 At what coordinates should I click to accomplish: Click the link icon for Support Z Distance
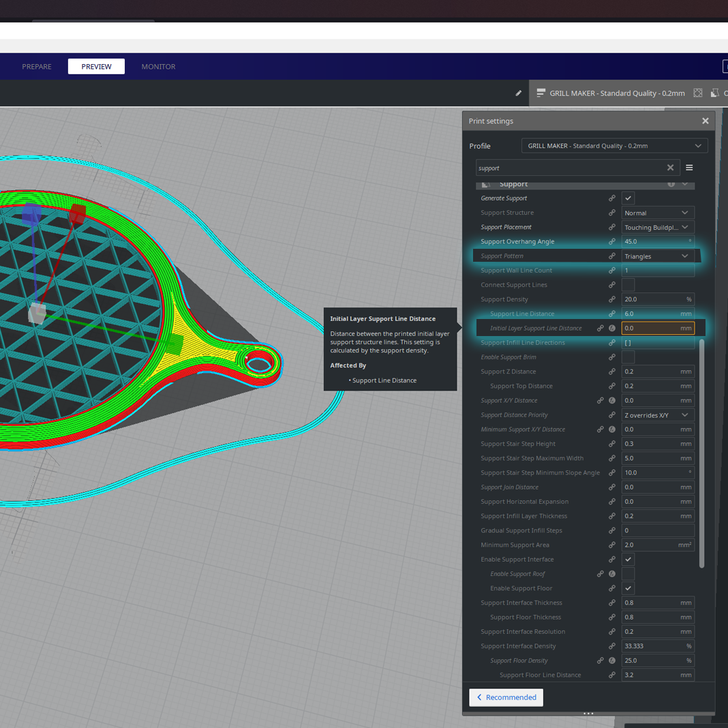coord(612,371)
